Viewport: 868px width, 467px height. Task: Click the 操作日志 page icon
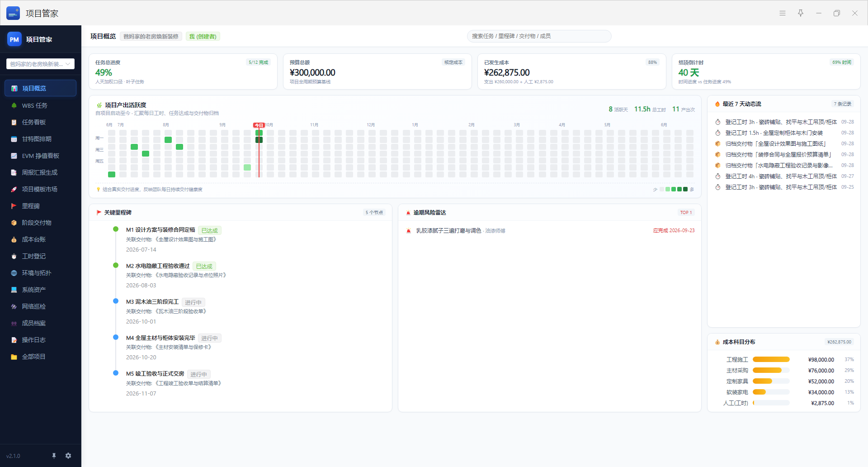click(14, 340)
